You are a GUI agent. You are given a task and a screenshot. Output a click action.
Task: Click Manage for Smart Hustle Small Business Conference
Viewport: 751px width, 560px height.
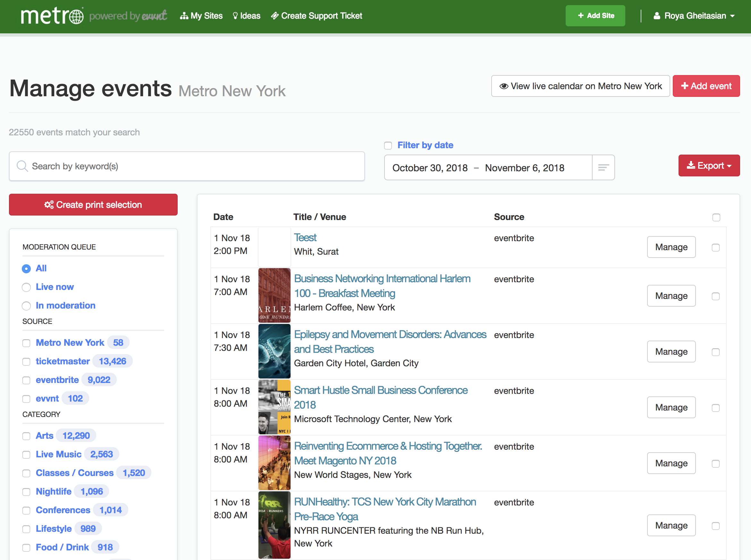coord(671,407)
